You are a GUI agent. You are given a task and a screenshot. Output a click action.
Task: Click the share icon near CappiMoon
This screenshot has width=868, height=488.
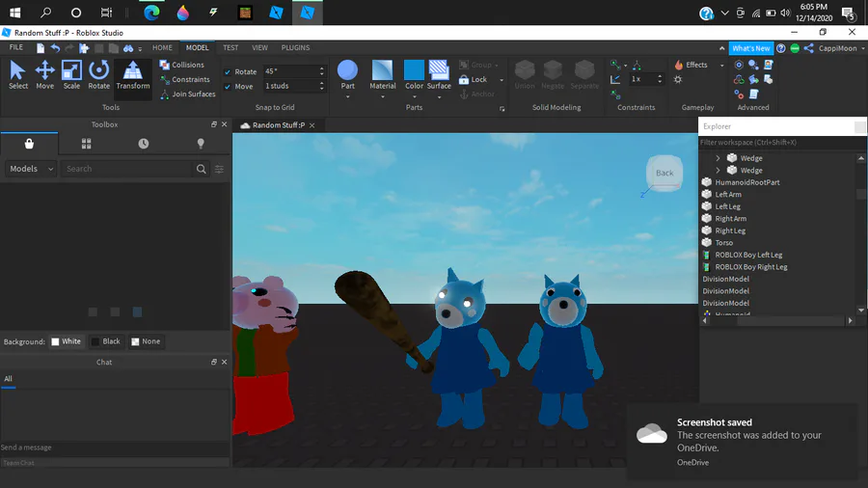(809, 48)
